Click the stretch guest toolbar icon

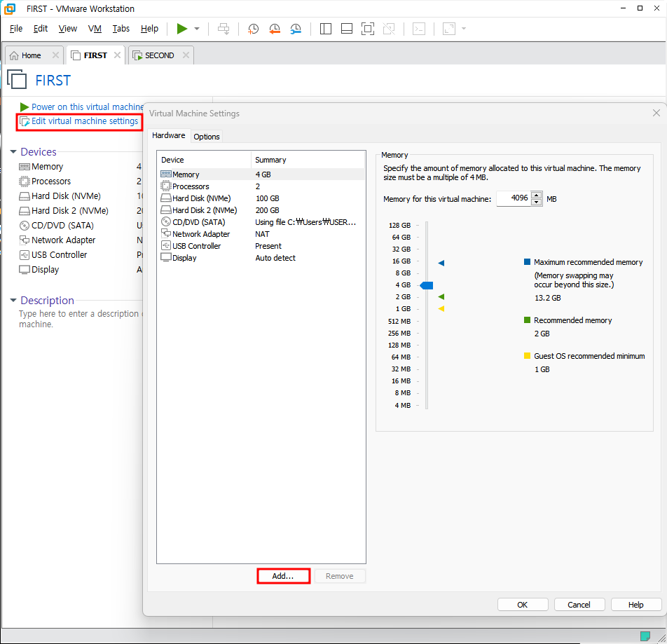[x=449, y=29]
